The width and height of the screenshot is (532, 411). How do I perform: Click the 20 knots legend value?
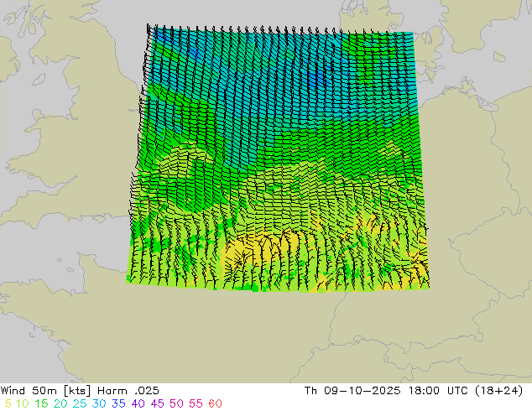(60, 403)
